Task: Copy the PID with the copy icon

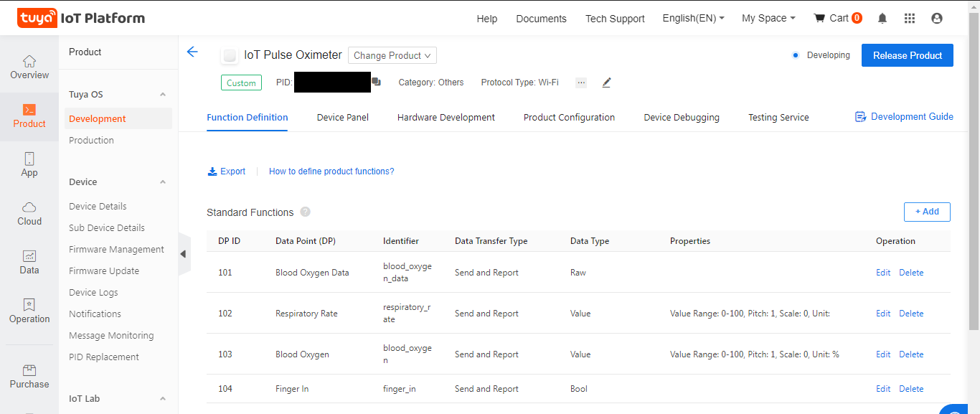Action: pyautogui.click(x=376, y=83)
